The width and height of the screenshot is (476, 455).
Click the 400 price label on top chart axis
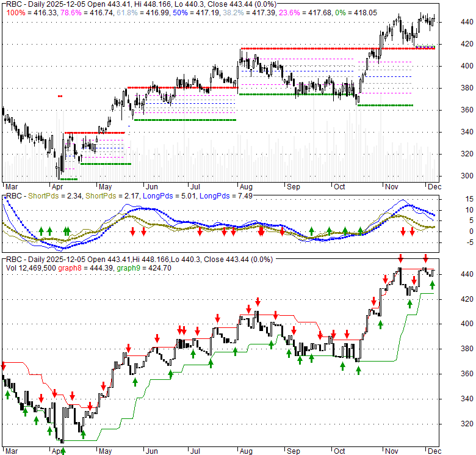click(x=467, y=66)
